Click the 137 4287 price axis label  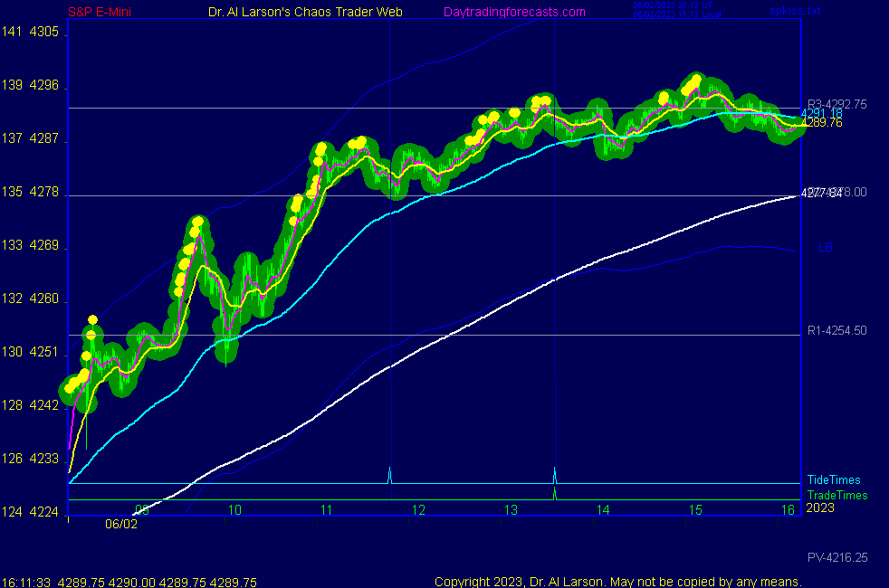click(30, 138)
